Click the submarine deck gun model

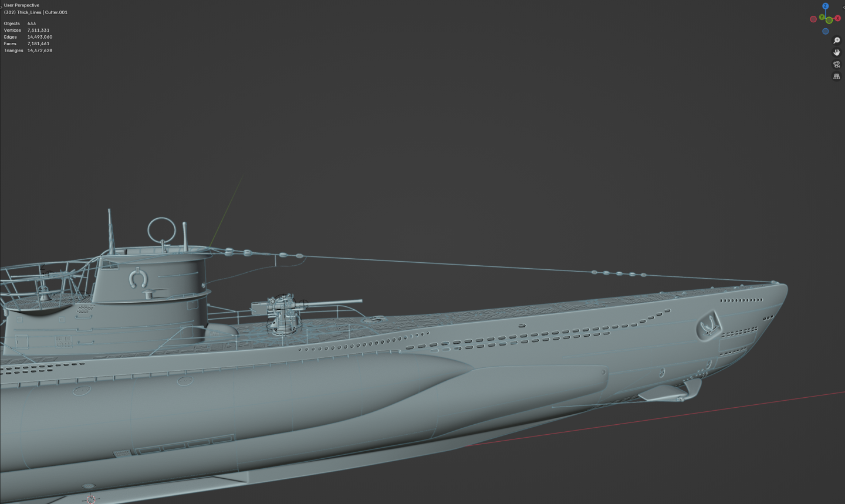point(286,313)
